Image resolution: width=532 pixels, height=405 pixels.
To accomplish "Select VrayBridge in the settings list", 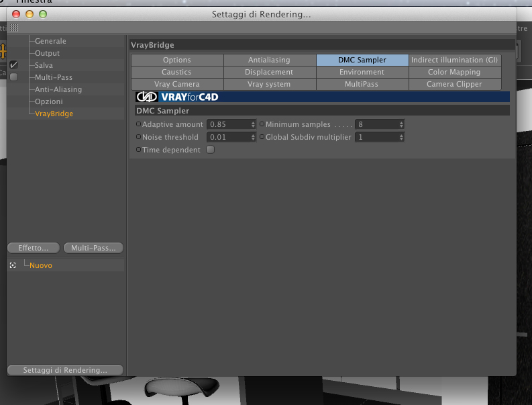I will [x=54, y=114].
